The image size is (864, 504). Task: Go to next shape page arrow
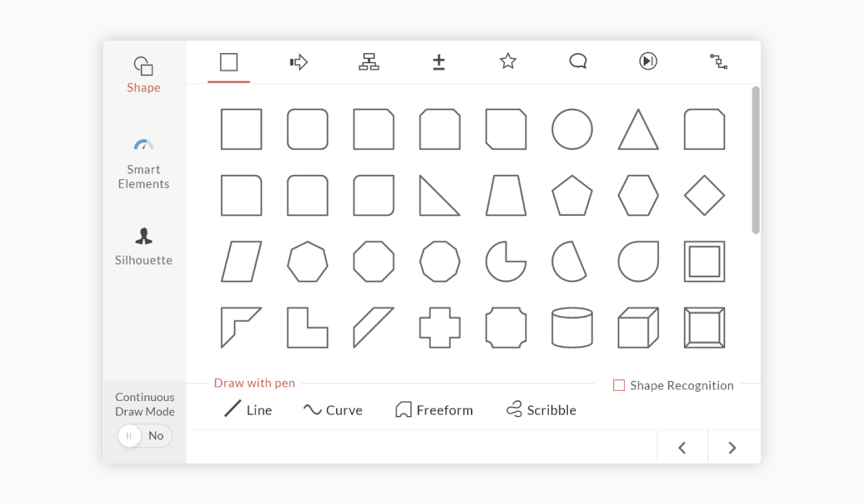(732, 448)
